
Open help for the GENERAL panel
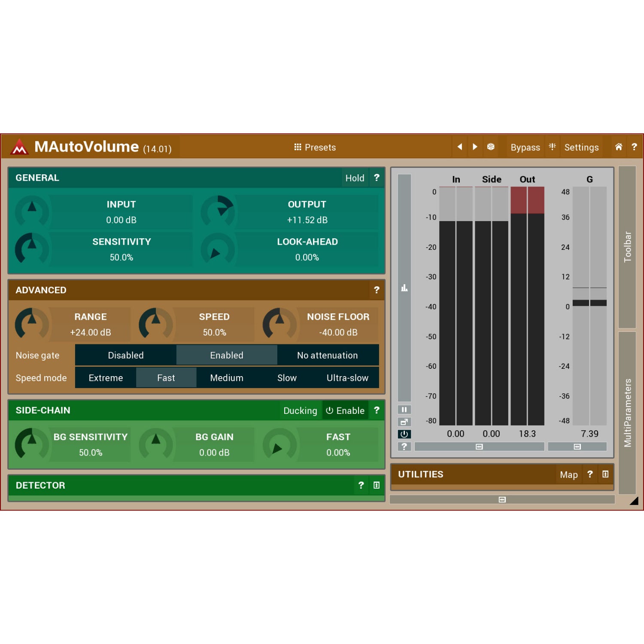coord(377,178)
